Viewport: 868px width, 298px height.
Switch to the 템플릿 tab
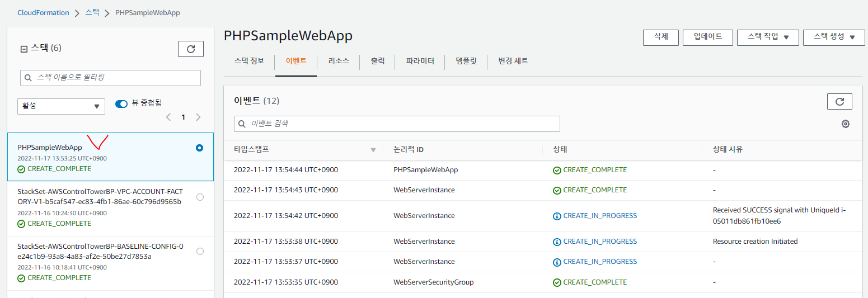466,61
